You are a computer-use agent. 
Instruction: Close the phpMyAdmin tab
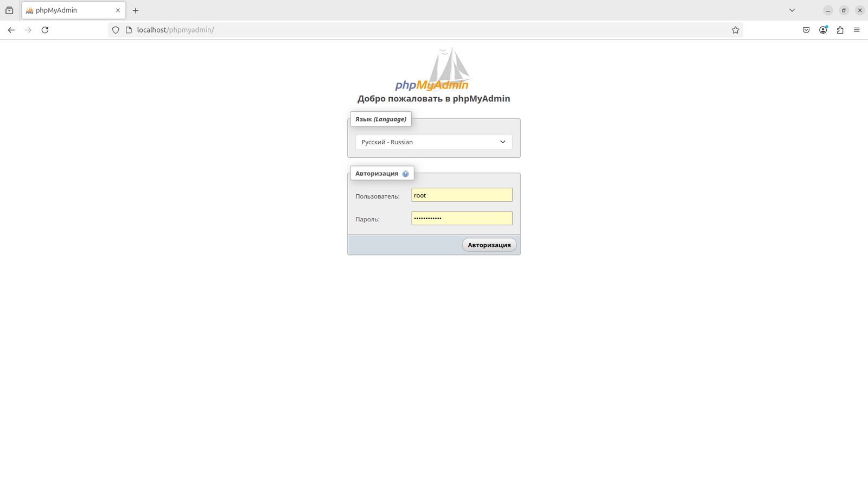coord(118,10)
